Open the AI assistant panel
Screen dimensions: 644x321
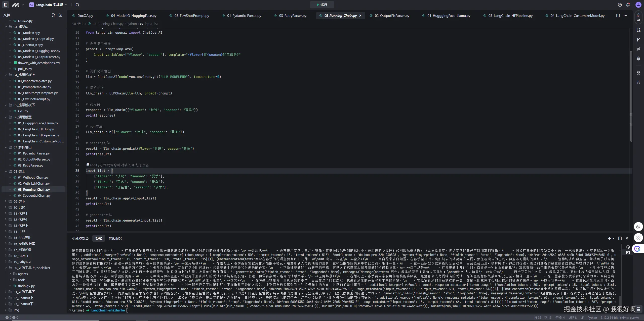(x=638, y=18)
